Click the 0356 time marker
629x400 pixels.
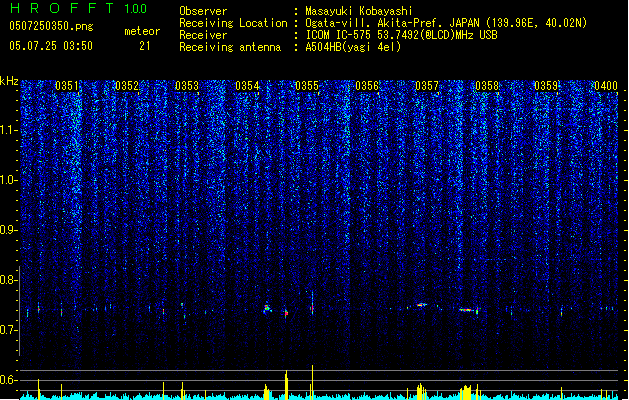(x=367, y=86)
